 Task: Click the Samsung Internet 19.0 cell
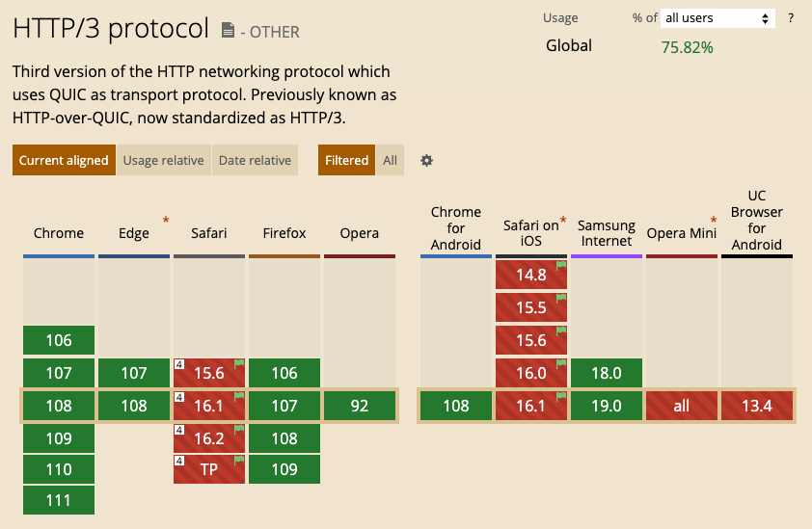click(607, 406)
